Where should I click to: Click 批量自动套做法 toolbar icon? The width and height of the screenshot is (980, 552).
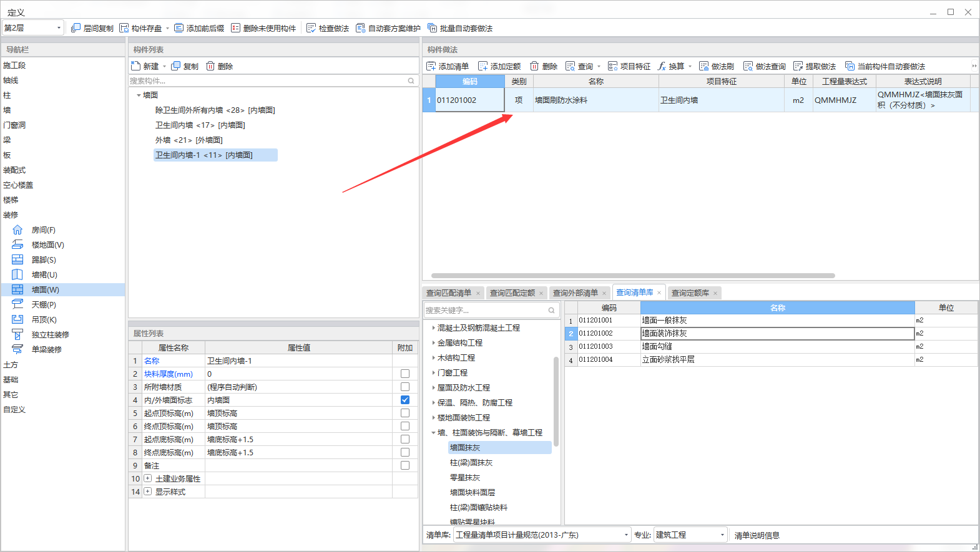coord(460,28)
